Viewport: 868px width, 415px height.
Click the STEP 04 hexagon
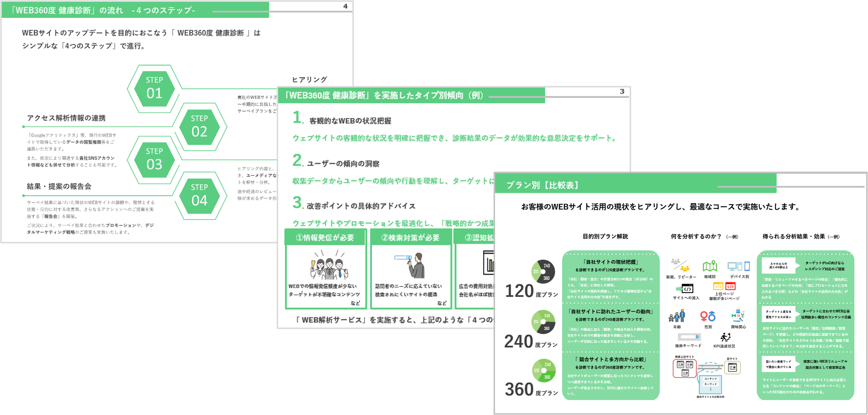(x=199, y=196)
